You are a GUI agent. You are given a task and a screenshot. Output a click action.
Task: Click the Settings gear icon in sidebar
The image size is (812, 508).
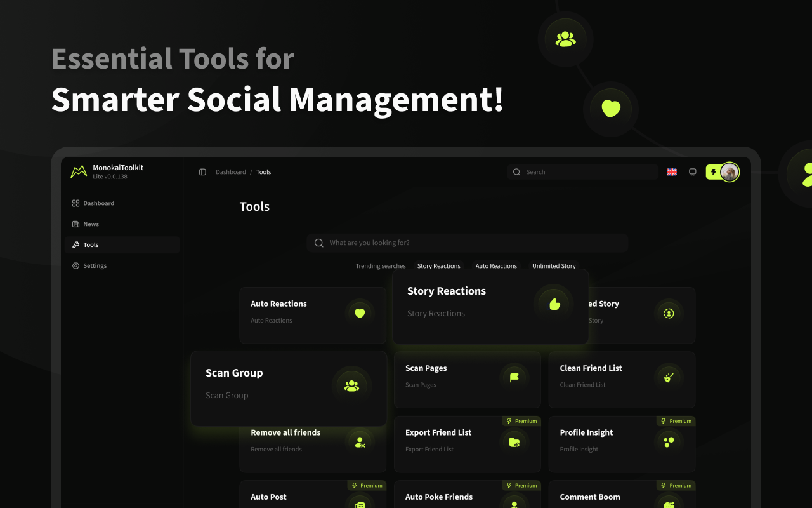75,265
